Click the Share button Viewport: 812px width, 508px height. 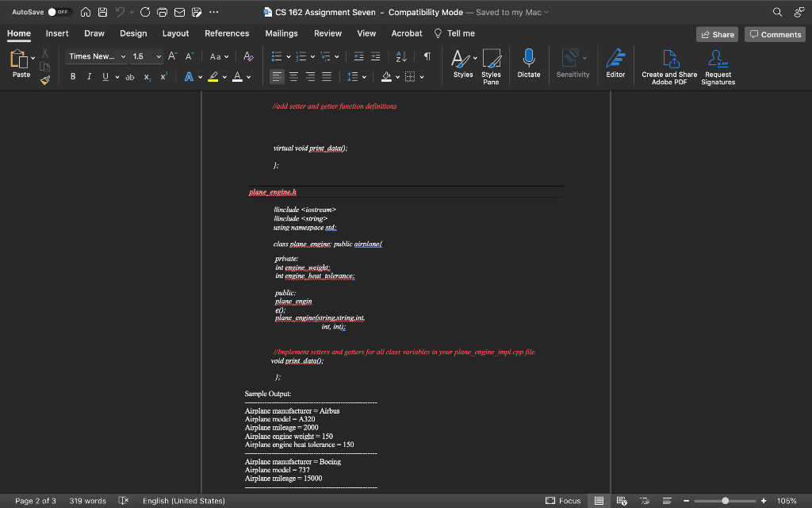coord(716,34)
